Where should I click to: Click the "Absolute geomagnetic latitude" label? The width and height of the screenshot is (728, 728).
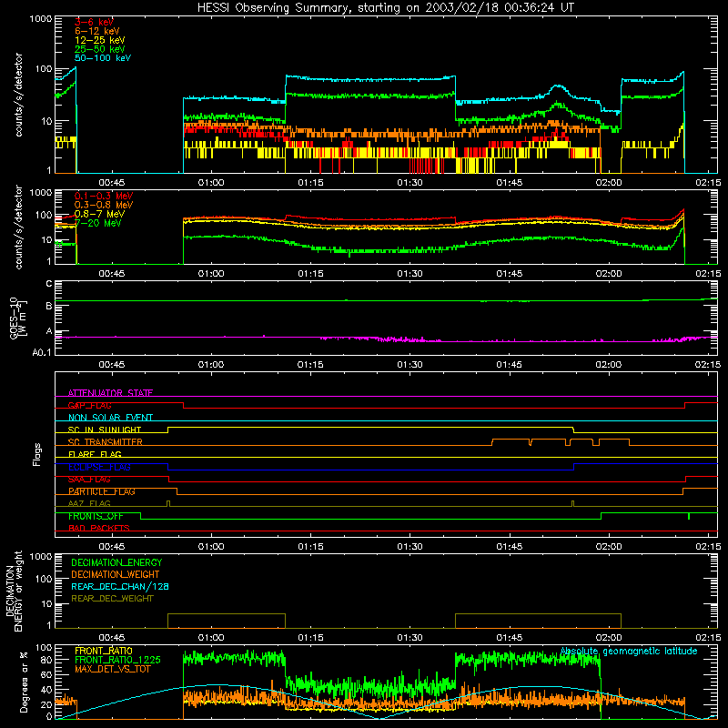[x=629, y=651]
